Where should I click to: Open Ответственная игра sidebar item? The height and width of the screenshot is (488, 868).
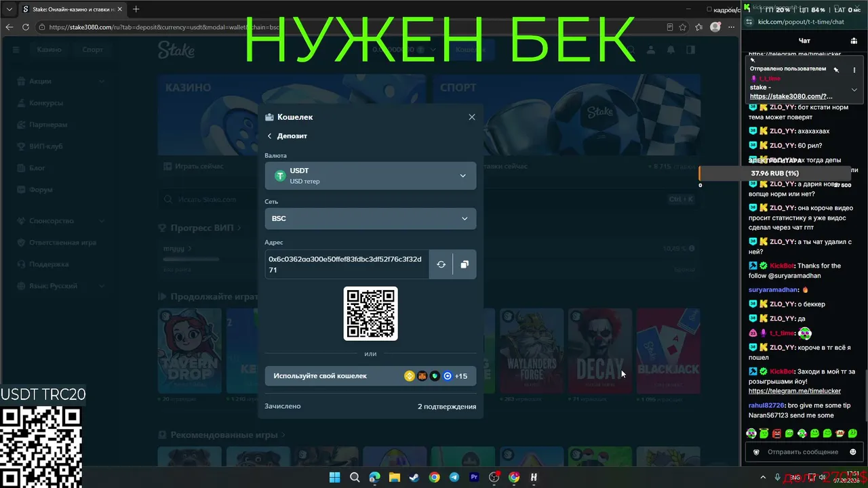click(x=60, y=243)
